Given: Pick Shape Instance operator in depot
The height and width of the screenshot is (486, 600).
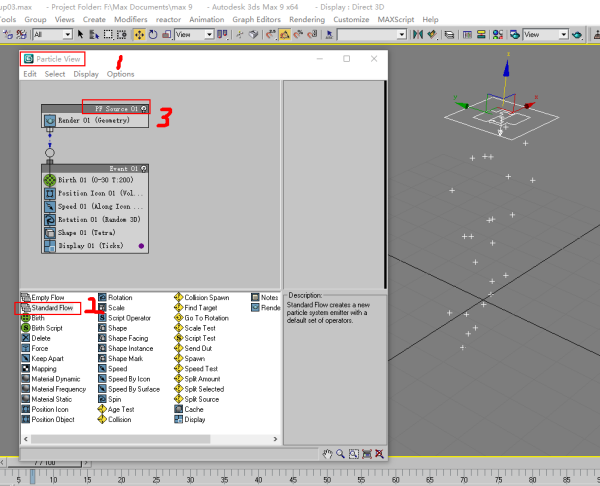Looking at the screenshot, I should coord(126,348).
